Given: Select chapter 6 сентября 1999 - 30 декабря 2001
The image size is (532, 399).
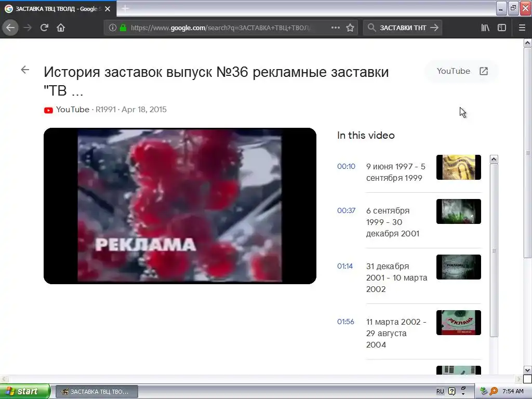Looking at the screenshot, I should pos(393,222).
